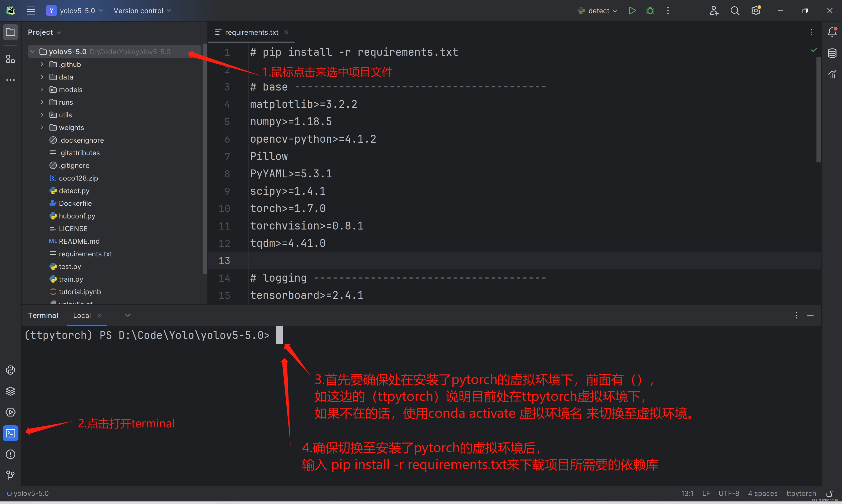Screen dimensions: 842x504
Task: Select tutorial.ipynb in project tree
Action: click(80, 292)
